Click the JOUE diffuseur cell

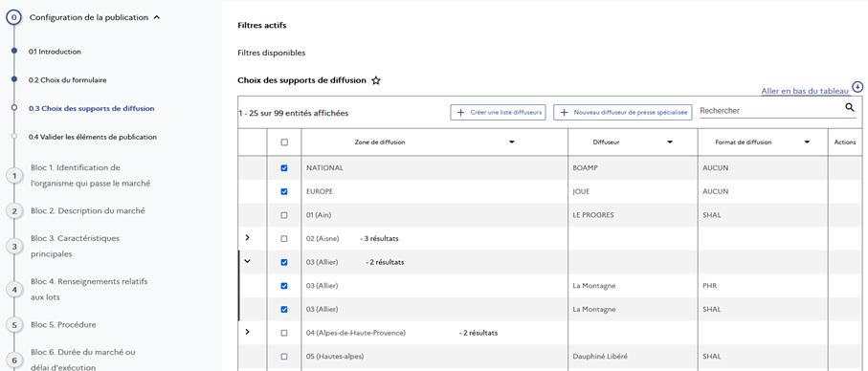[x=633, y=192]
